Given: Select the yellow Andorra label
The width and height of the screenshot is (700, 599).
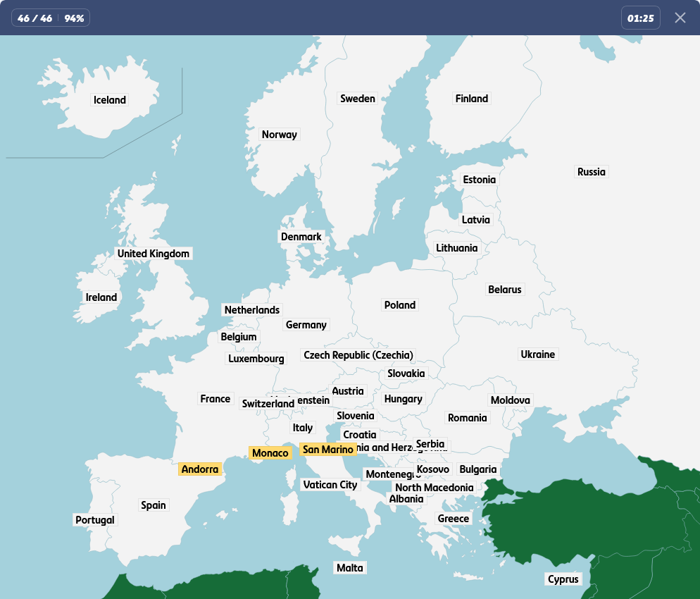Looking at the screenshot, I should [x=200, y=469].
